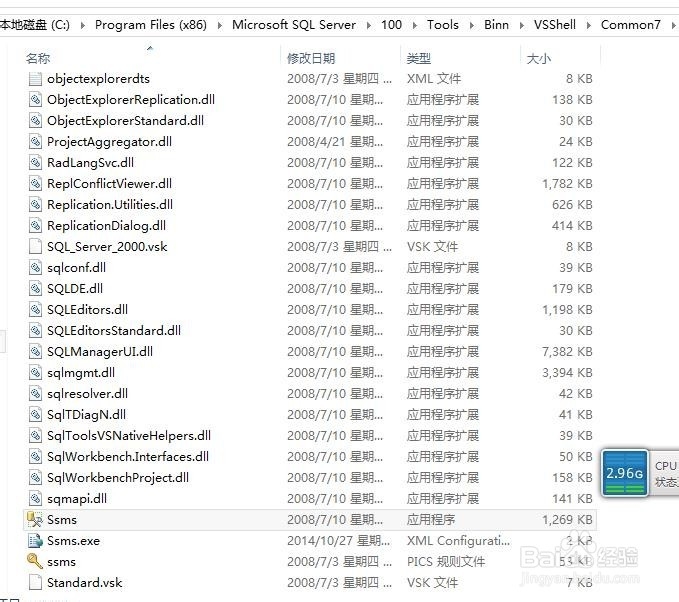
Task: Click the PICS 规则文件 type cell
Action: [446, 562]
